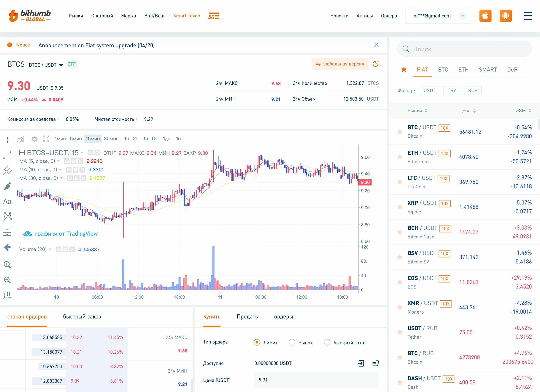This screenshot has width=540, height=392.
Task: Select the Рынок order type radio
Action: pyautogui.click(x=292, y=343)
